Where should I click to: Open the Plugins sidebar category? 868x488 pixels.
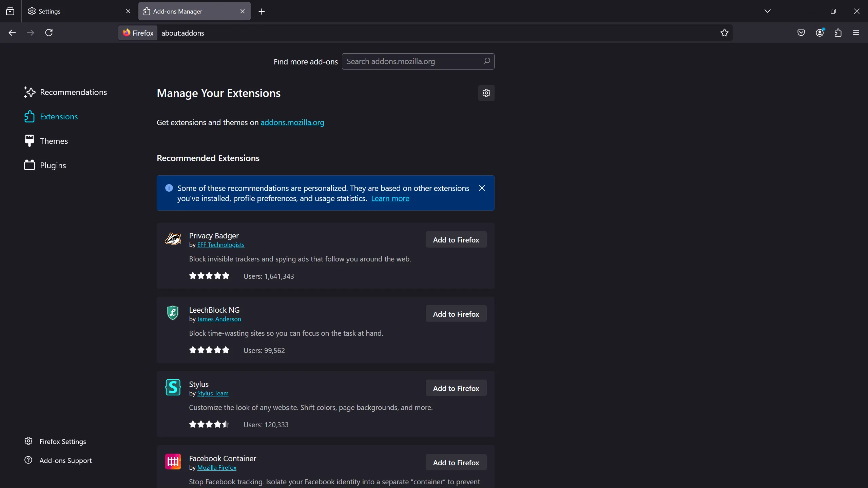coord(45,165)
